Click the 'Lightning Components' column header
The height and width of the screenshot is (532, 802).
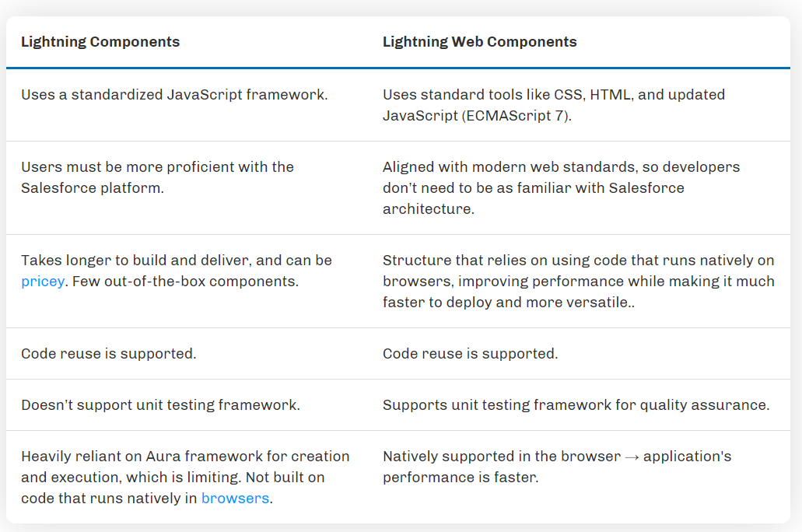pos(100,42)
